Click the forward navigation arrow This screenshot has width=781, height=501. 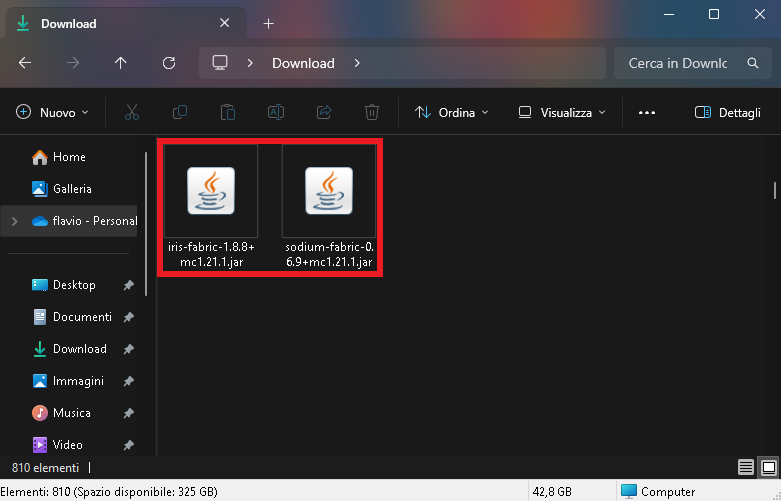[x=73, y=63]
